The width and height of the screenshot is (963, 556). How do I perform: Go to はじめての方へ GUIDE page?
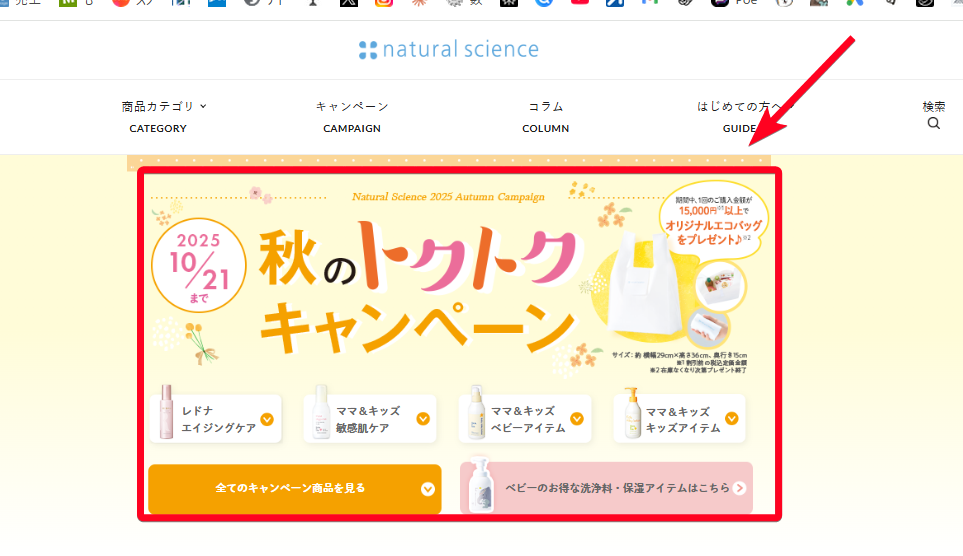coord(740,116)
